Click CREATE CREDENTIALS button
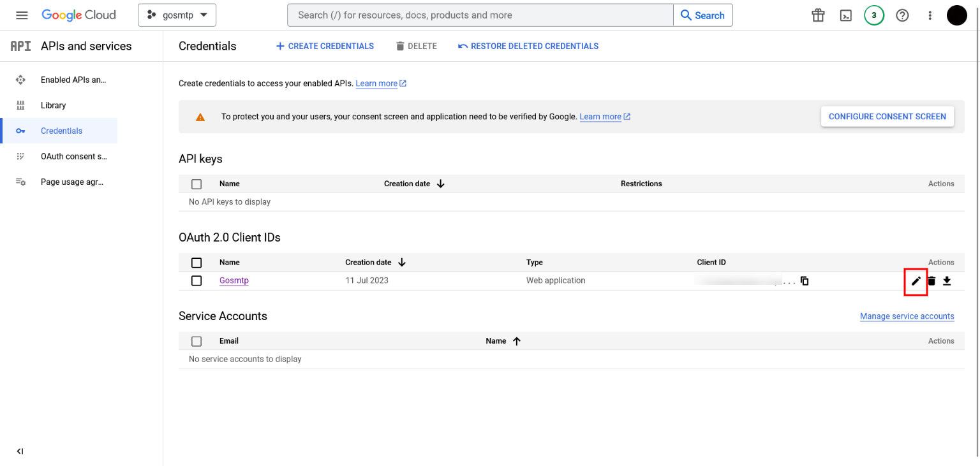The height and width of the screenshot is (466, 980). (325, 46)
